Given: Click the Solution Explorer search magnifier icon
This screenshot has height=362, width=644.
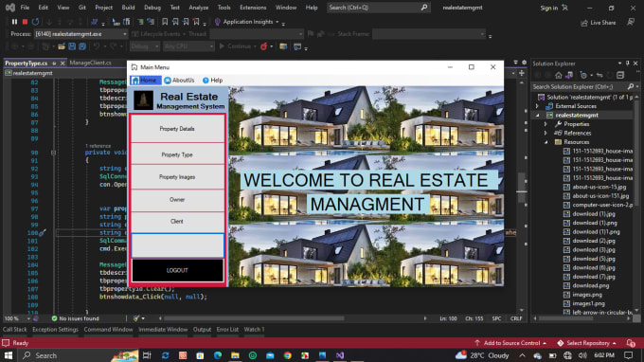Looking at the screenshot, I should pos(631,86).
